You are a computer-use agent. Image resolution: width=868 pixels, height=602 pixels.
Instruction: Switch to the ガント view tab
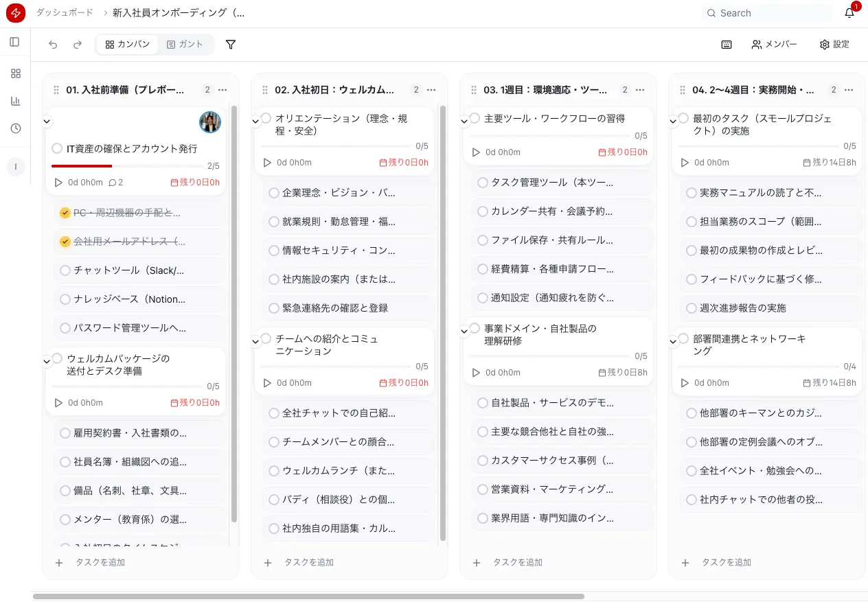click(x=185, y=45)
